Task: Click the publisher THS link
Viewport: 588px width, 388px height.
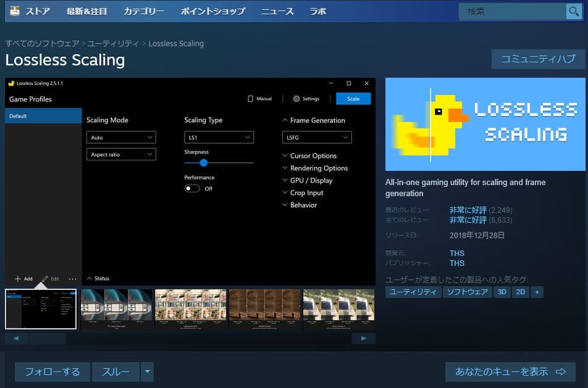Action: point(457,263)
